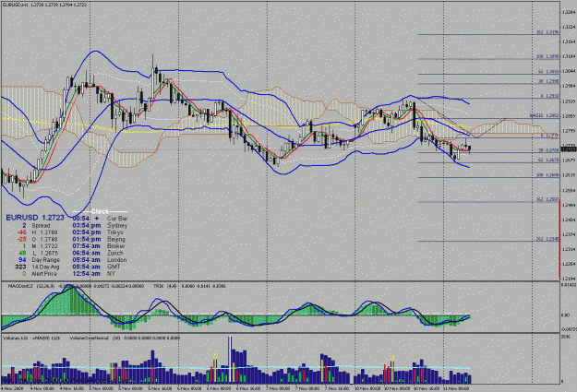
Task: Click the EURUSD 1.2723 price header
Action: click(x=35, y=218)
